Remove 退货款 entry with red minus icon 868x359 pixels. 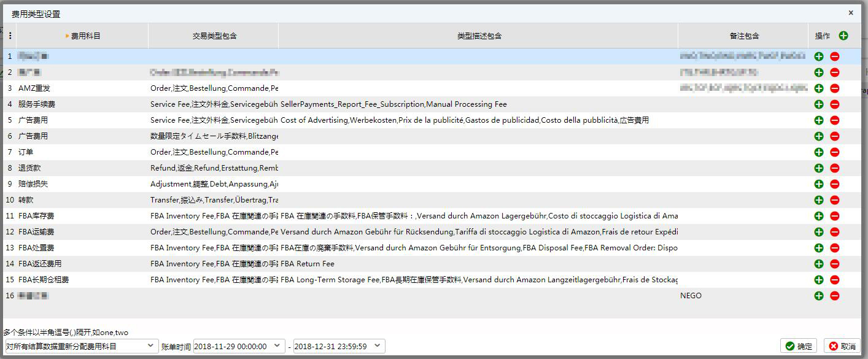[834, 168]
